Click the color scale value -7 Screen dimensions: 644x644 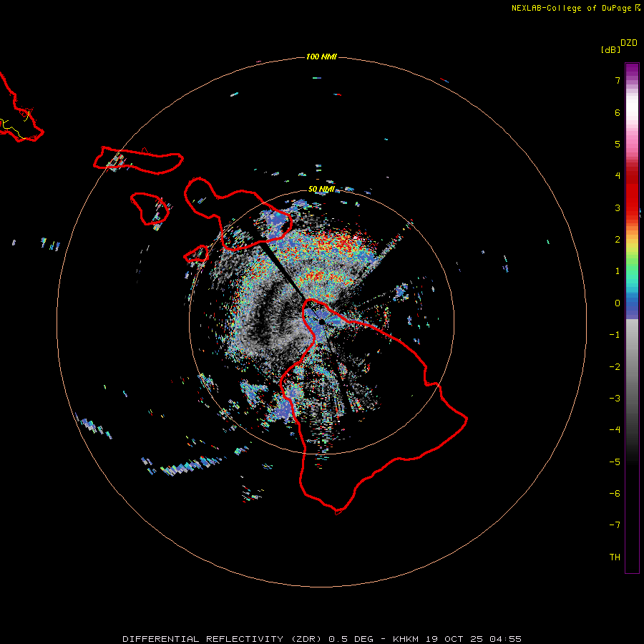615,525
